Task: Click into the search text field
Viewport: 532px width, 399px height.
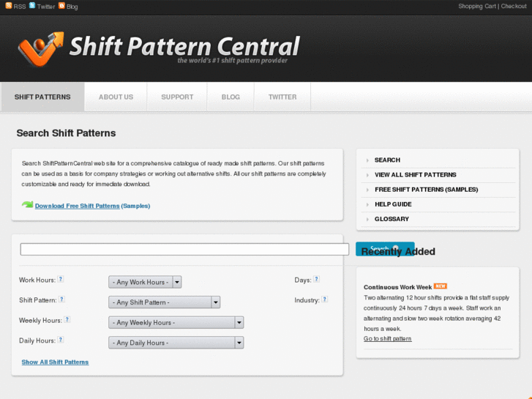Action: 184,250
